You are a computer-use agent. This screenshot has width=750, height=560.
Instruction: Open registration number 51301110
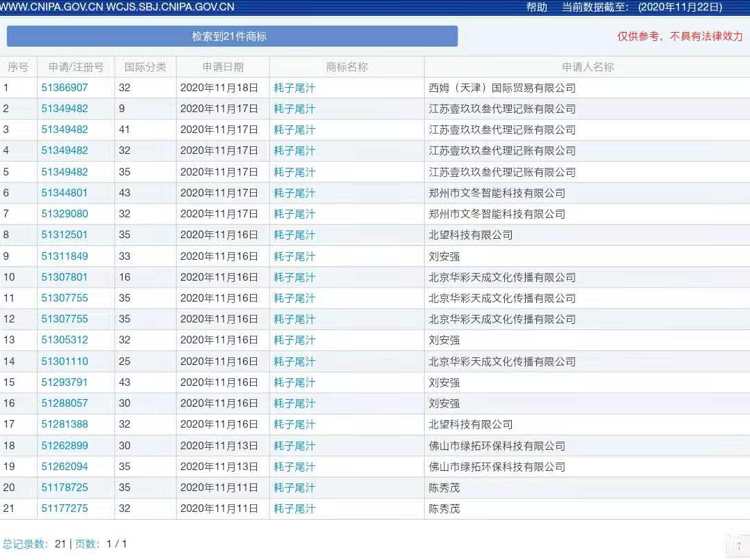(x=65, y=361)
